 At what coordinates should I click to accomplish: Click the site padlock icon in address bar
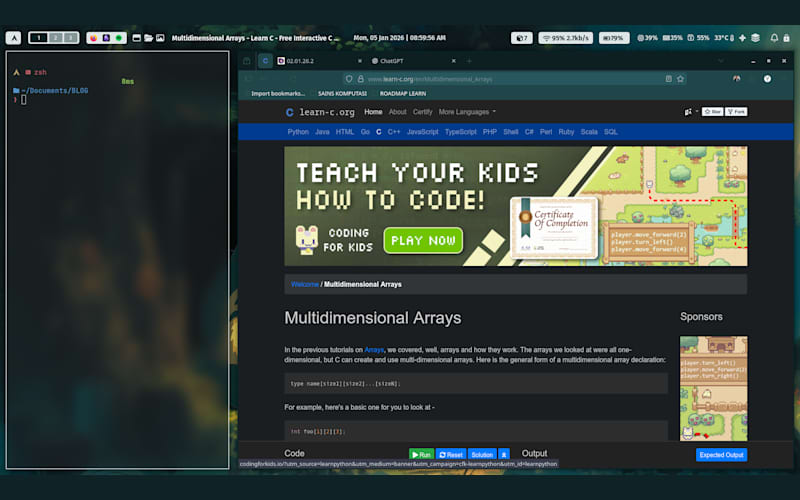[360, 79]
